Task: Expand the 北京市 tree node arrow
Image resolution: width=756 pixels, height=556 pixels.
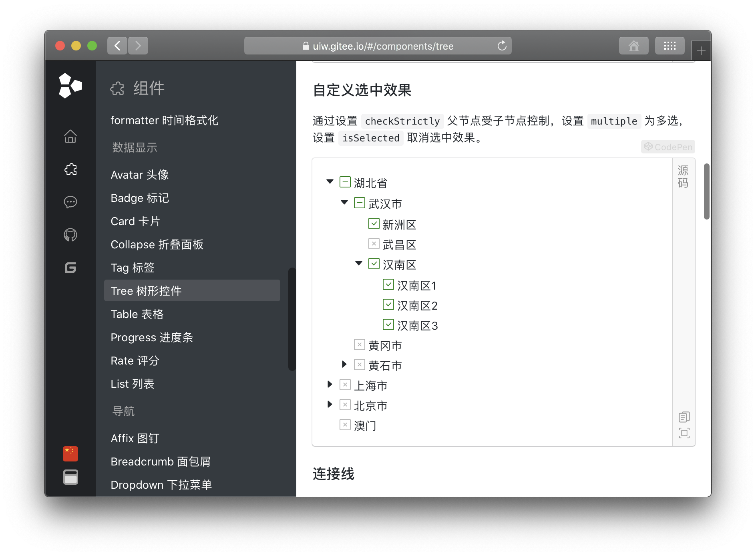Action: coord(330,404)
